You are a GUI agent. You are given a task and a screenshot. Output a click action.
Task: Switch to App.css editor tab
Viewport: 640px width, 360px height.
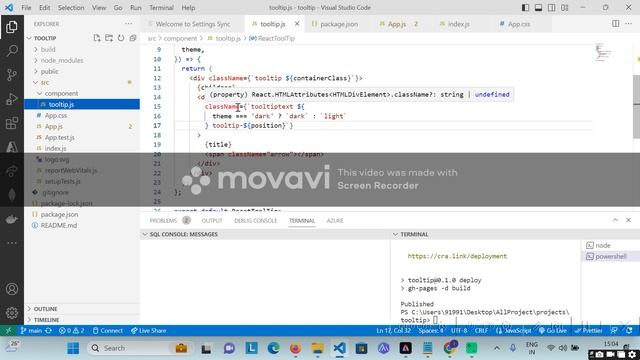click(519, 24)
